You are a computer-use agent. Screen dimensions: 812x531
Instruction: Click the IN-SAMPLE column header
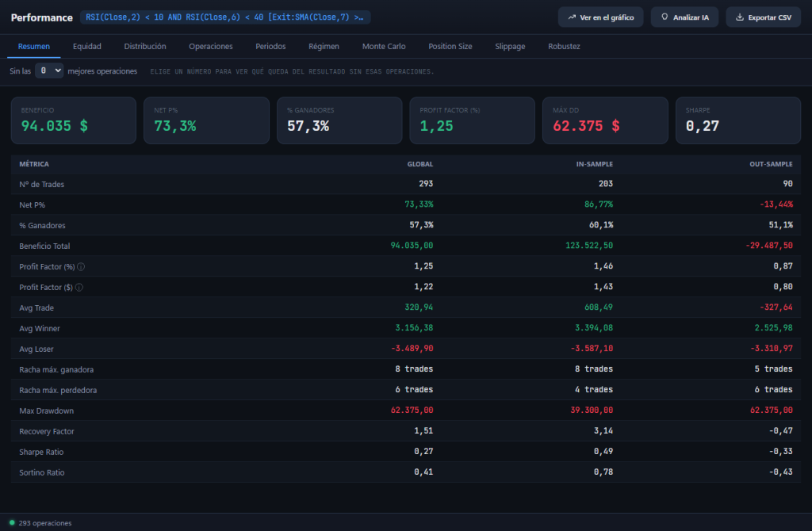coord(595,164)
